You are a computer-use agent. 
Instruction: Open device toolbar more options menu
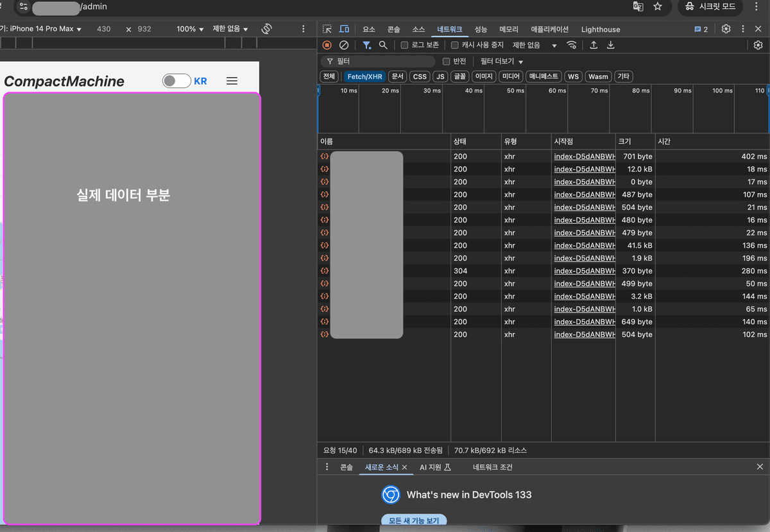[304, 29]
